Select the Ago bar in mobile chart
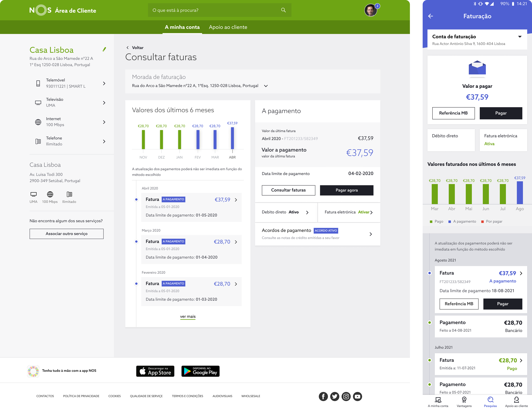 click(520, 193)
